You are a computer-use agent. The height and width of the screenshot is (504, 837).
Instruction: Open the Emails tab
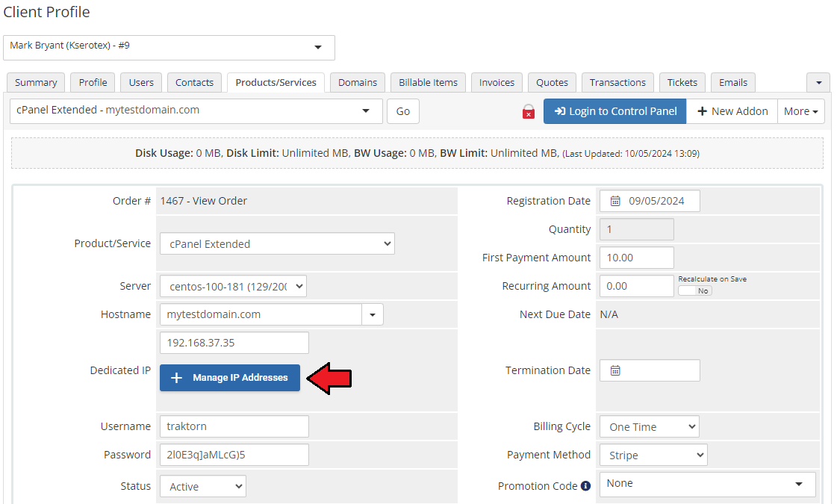pyautogui.click(x=733, y=83)
